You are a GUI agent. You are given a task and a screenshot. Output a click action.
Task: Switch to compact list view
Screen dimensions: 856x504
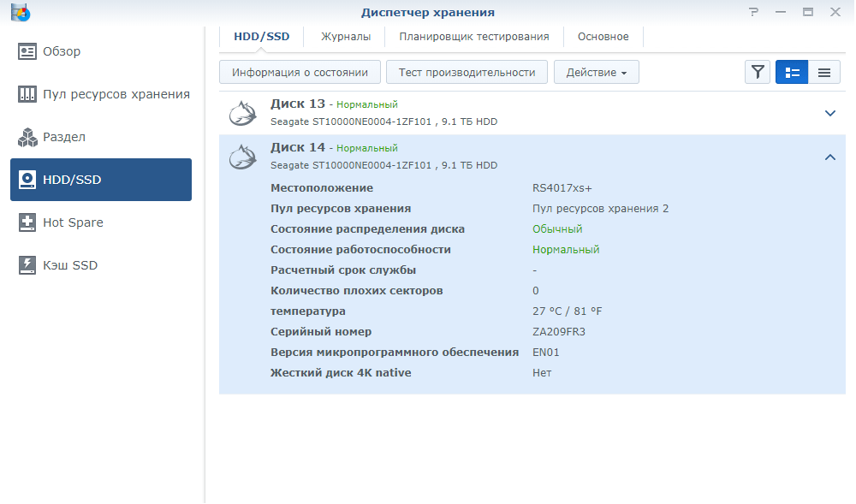[x=824, y=73]
